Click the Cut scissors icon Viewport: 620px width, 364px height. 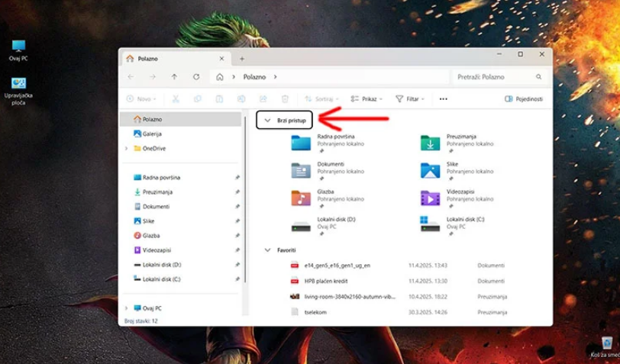pyautogui.click(x=176, y=98)
